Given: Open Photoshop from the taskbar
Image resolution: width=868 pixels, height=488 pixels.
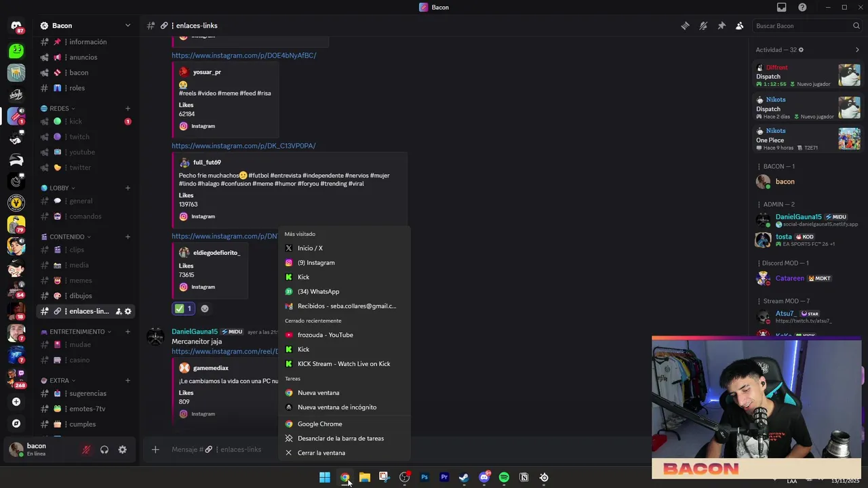Looking at the screenshot, I should (425, 477).
